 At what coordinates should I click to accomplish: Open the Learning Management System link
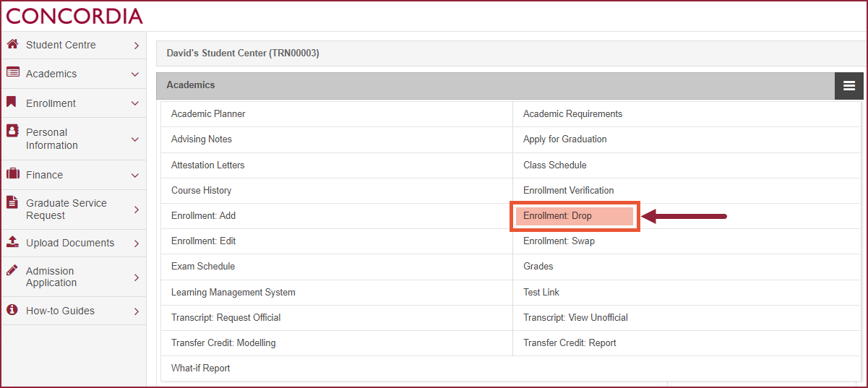tap(233, 292)
